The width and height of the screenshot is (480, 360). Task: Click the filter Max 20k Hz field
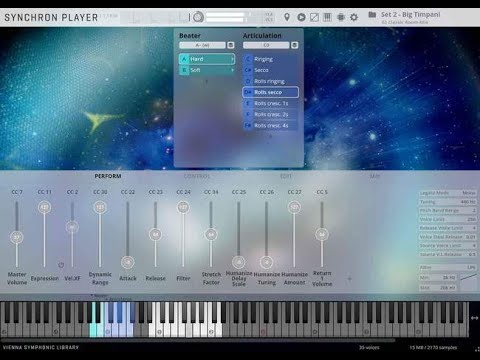(438, 287)
